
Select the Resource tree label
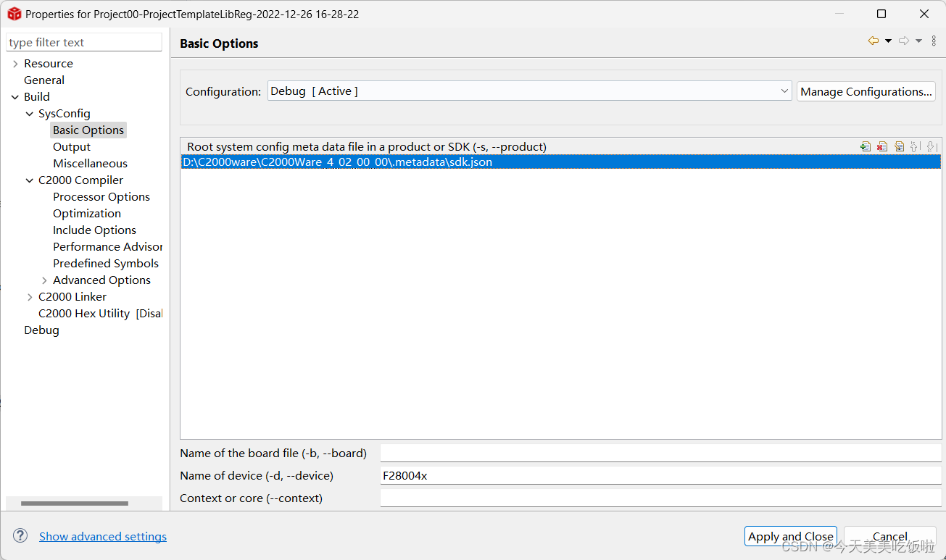49,64
